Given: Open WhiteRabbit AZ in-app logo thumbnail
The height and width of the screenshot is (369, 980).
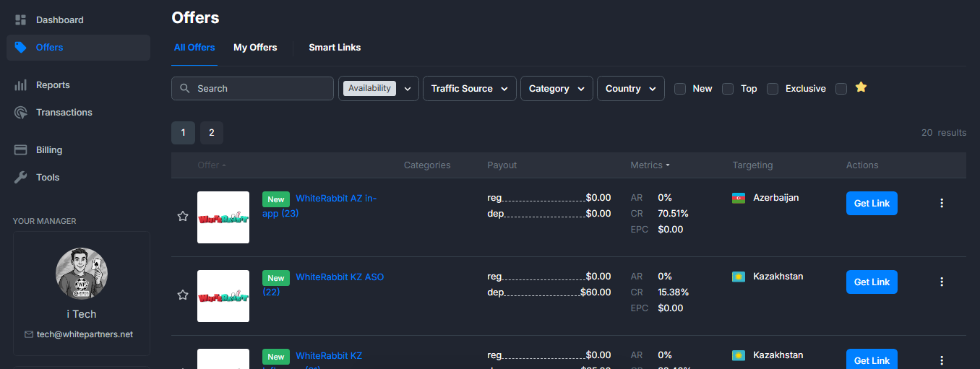Looking at the screenshot, I should tap(223, 217).
